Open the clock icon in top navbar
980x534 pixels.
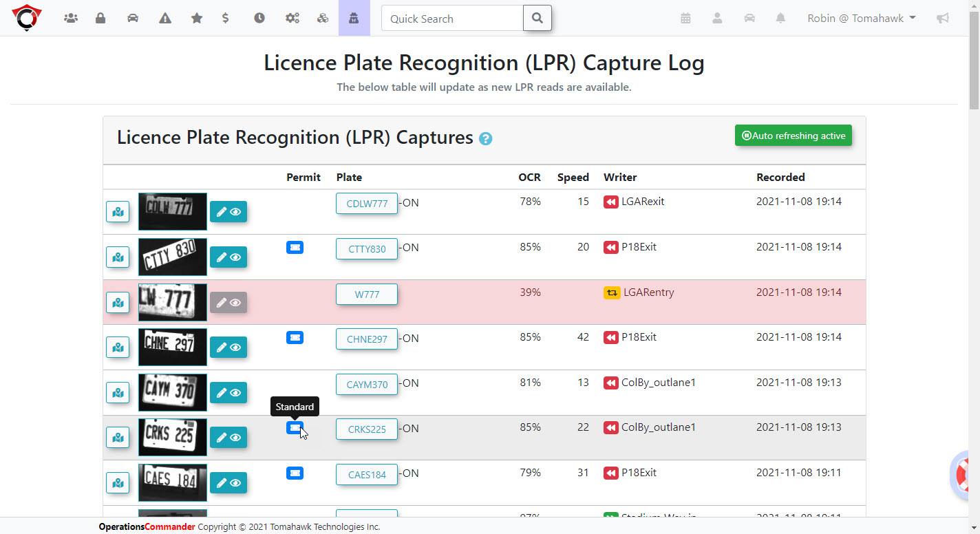[259, 19]
